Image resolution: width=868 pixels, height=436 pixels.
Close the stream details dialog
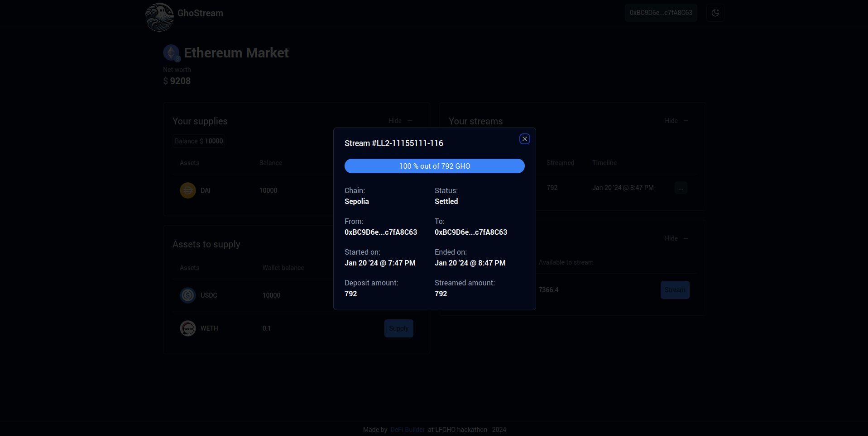(x=524, y=139)
